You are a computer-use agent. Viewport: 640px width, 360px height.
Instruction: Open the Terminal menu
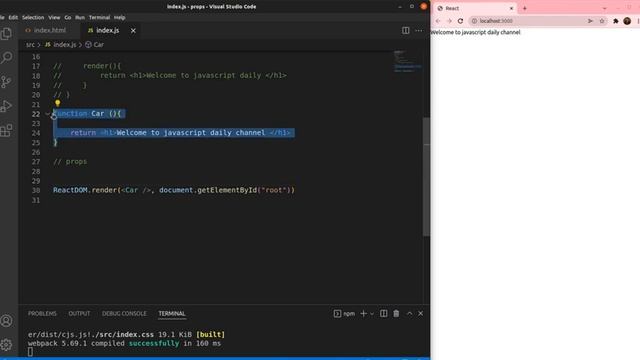click(x=99, y=18)
